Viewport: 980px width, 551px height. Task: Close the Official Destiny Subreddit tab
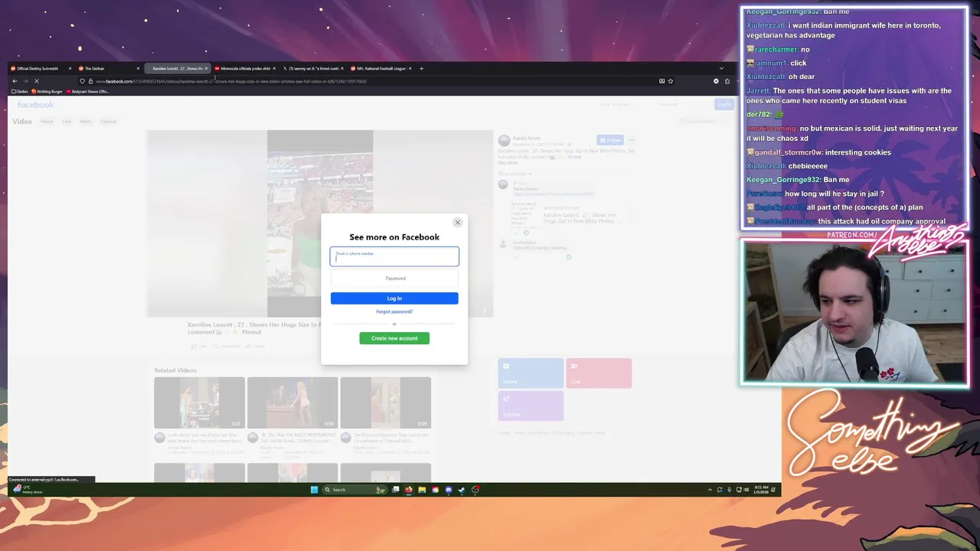point(70,68)
